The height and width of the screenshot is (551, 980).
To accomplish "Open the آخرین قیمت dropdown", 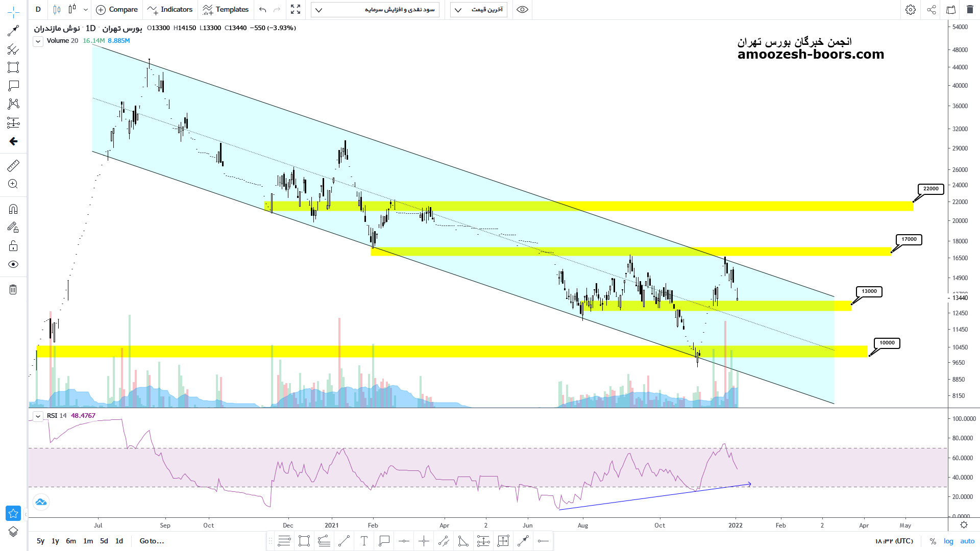I will [x=479, y=10].
